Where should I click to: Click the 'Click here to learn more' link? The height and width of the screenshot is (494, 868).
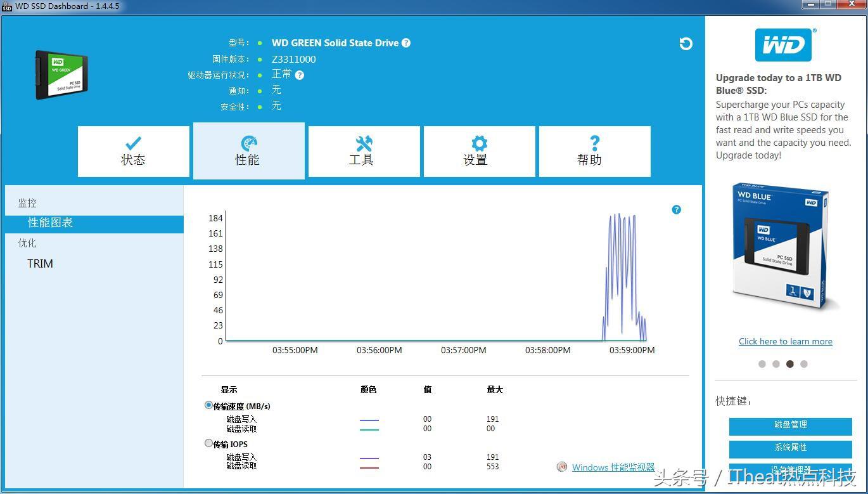click(785, 341)
